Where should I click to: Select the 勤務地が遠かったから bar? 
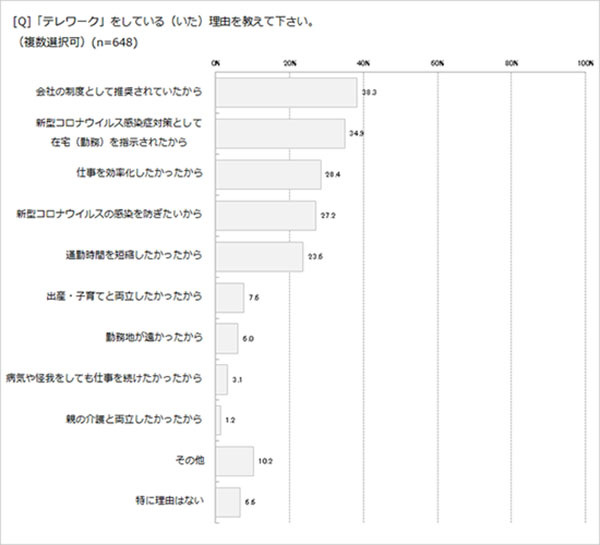(x=227, y=338)
